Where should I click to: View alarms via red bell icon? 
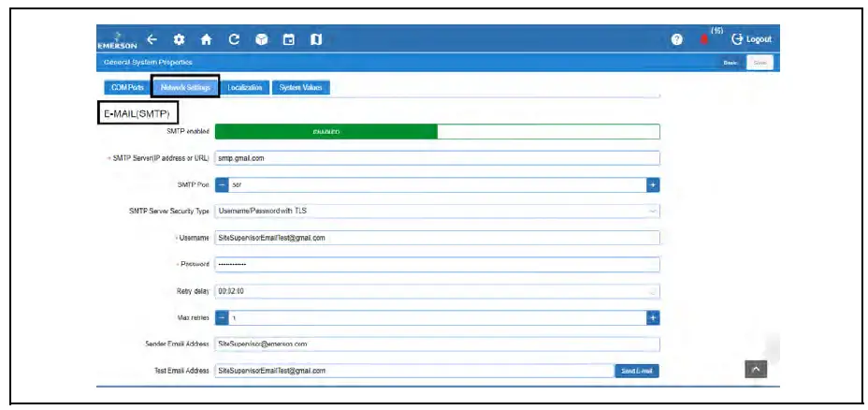click(704, 39)
